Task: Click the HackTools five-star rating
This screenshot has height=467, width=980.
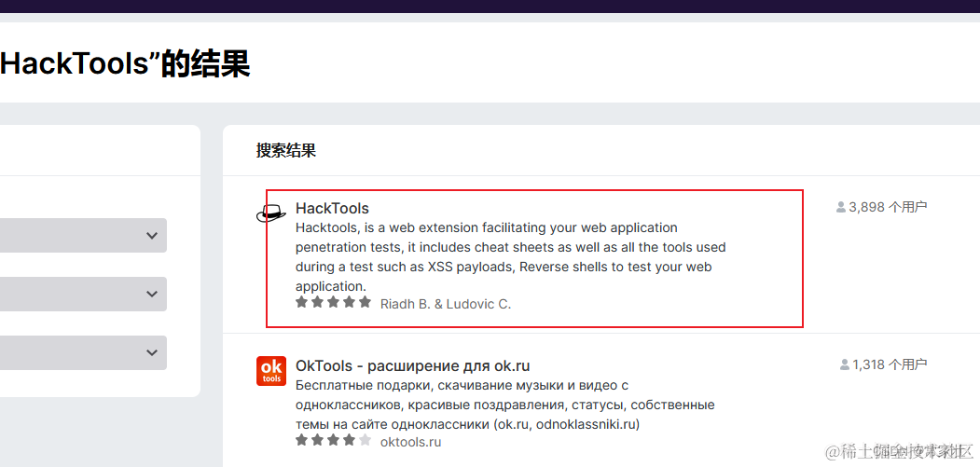Action: pos(333,303)
